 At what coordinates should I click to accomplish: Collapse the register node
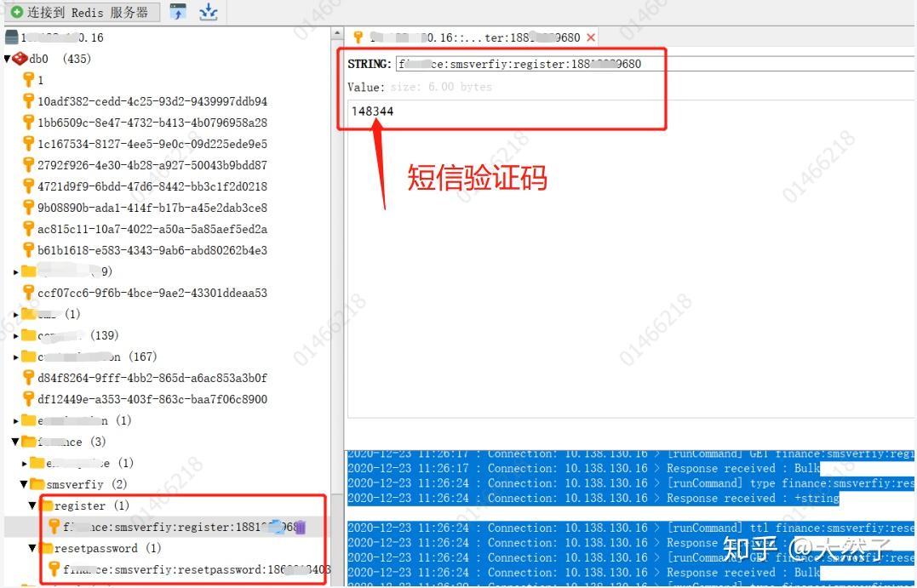32,505
